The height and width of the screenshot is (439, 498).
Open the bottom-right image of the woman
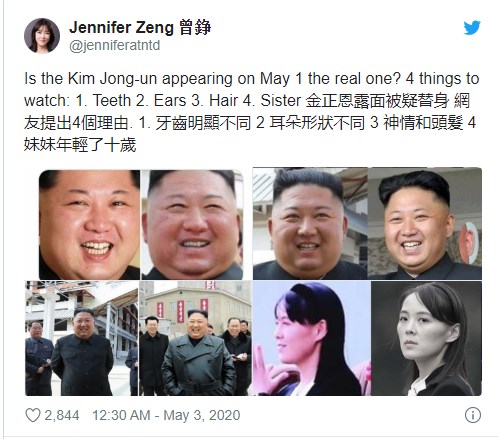coord(367,338)
